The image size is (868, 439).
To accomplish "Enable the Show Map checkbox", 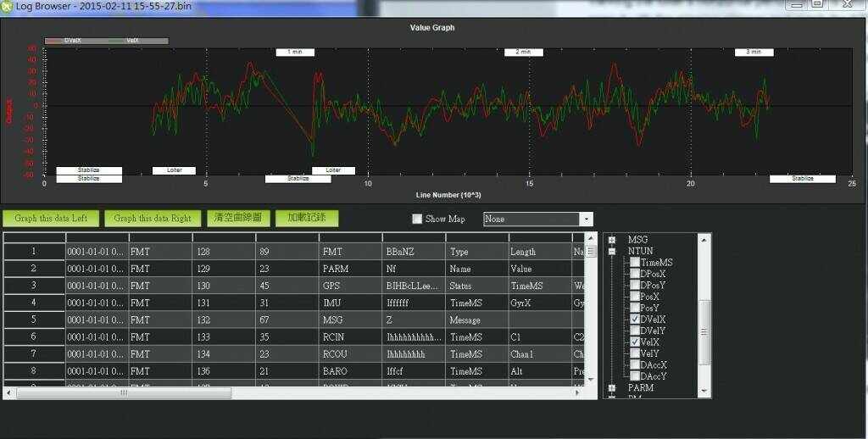I will tap(417, 219).
